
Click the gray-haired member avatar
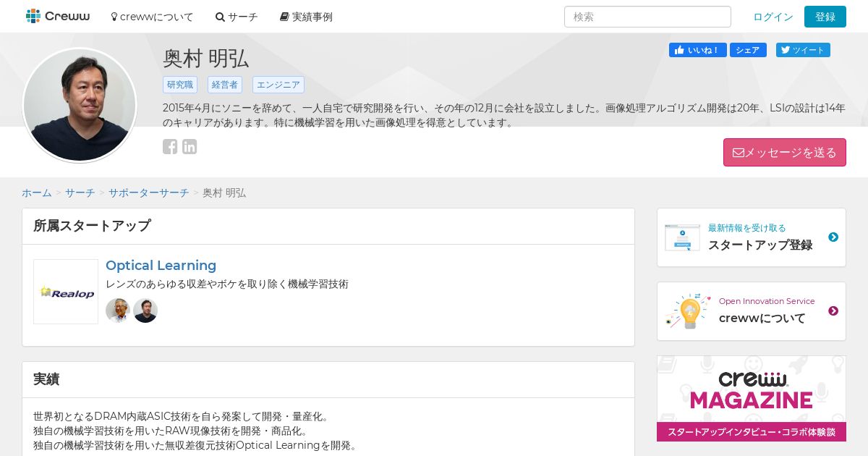(118, 311)
